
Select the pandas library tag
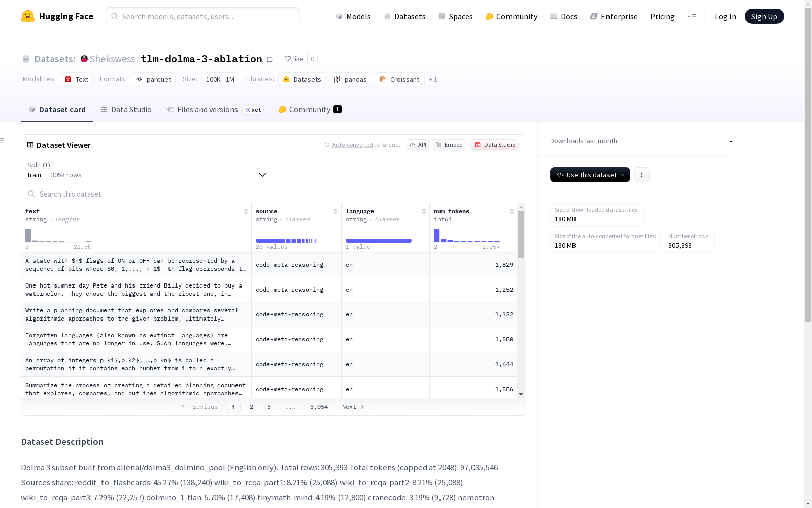click(x=350, y=79)
